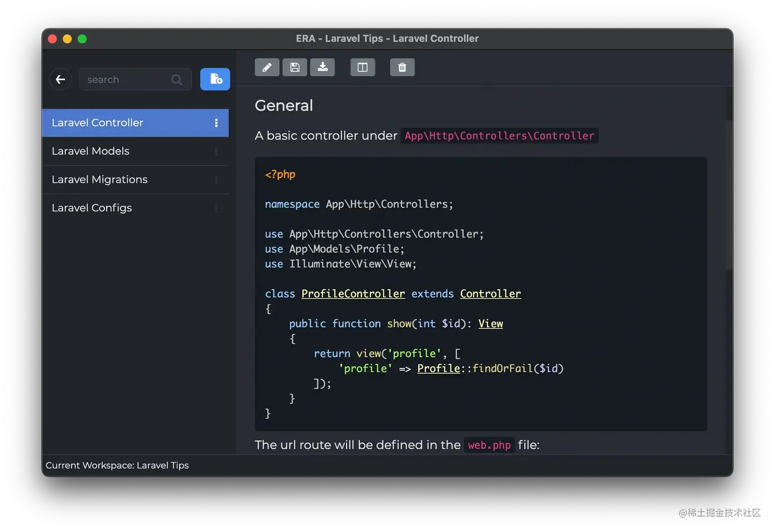This screenshot has width=775, height=532.
Task: Click the content area vertical scrollbar
Action: coord(729,195)
